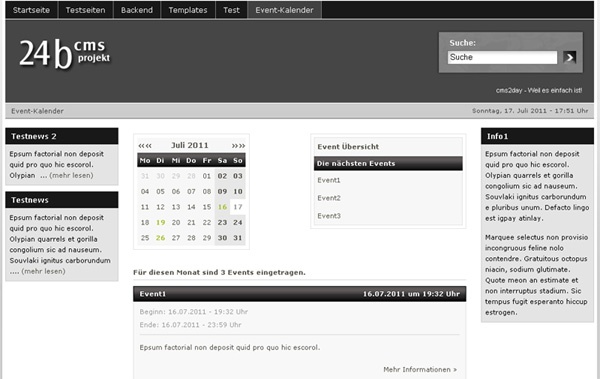Click the 24b cms projekt logo
Viewport: 600px width, 379px height.
click(x=64, y=54)
